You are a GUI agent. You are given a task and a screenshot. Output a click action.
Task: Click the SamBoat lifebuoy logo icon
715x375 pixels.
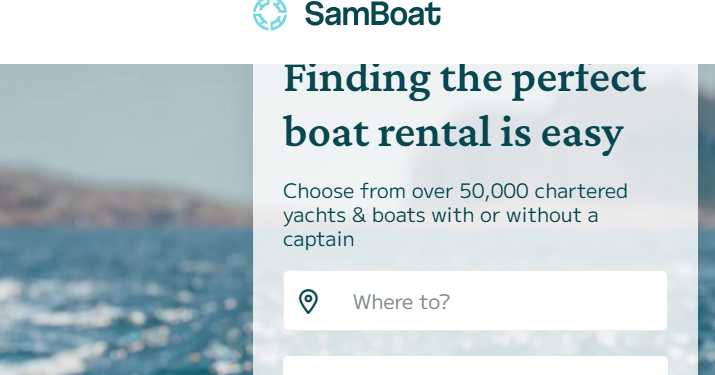click(x=270, y=14)
